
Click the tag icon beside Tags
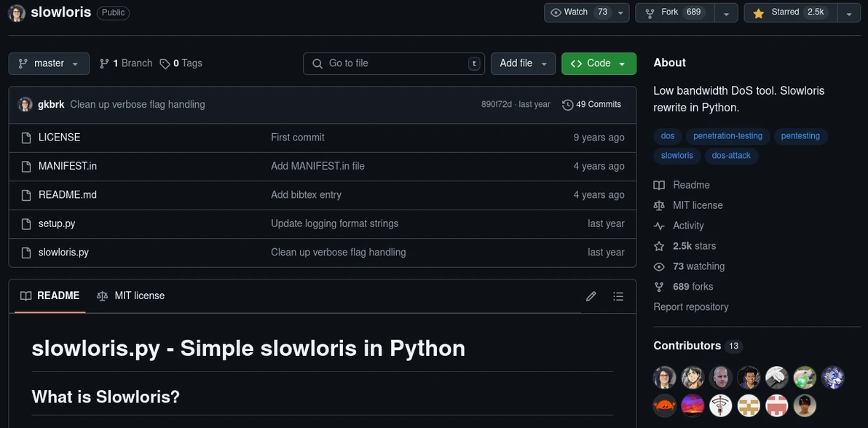pos(165,63)
